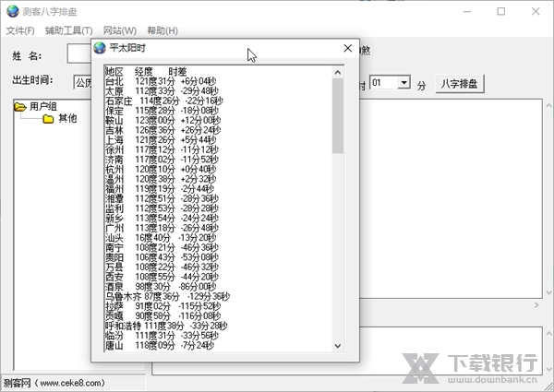Click the 酒泉 row in the list
The height and width of the screenshot is (392, 554).
tap(161, 287)
